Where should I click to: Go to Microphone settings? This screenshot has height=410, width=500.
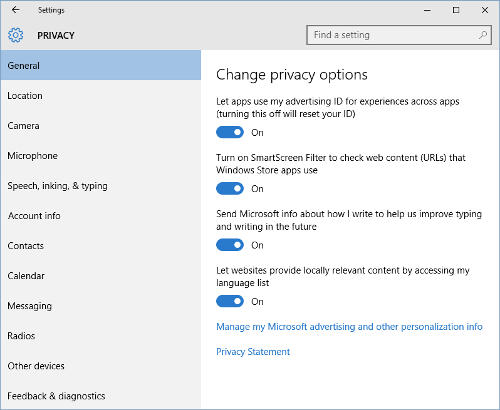pyautogui.click(x=101, y=156)
